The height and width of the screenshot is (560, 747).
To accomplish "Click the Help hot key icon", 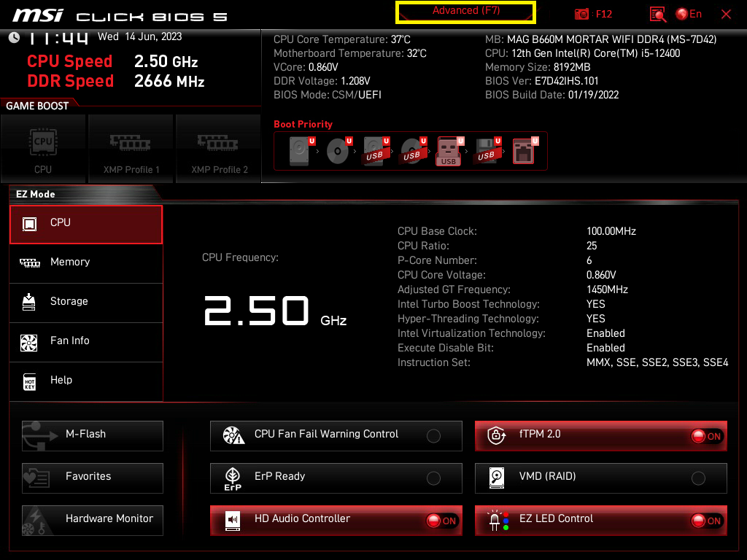I will point(29,381).
